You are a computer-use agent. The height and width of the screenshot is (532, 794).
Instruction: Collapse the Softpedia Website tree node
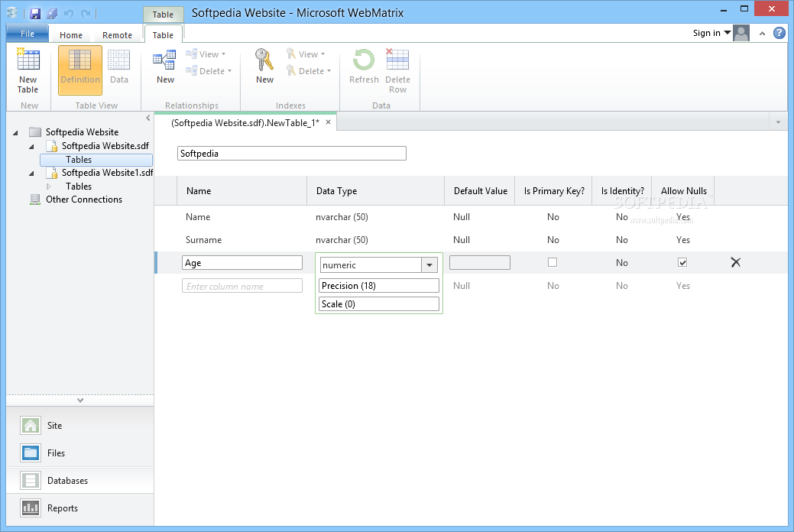[x=16, y=133]
